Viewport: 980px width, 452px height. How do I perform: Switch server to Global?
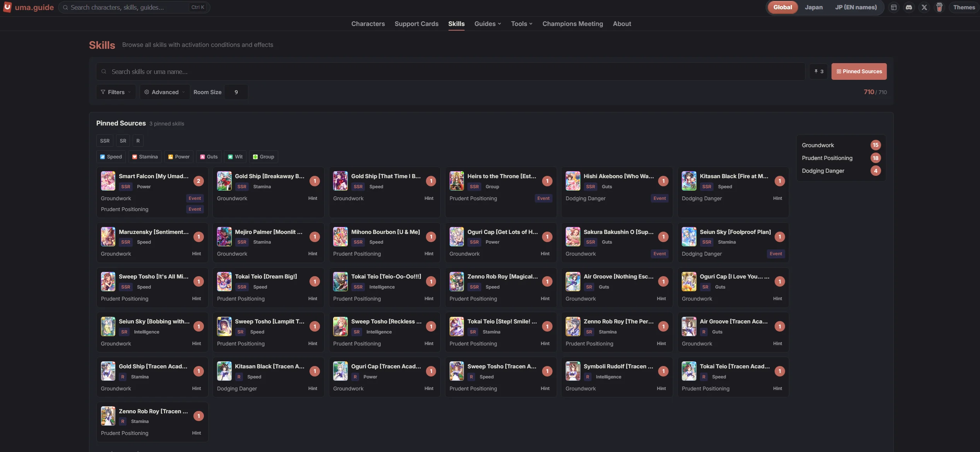click(x=782, y=7)
